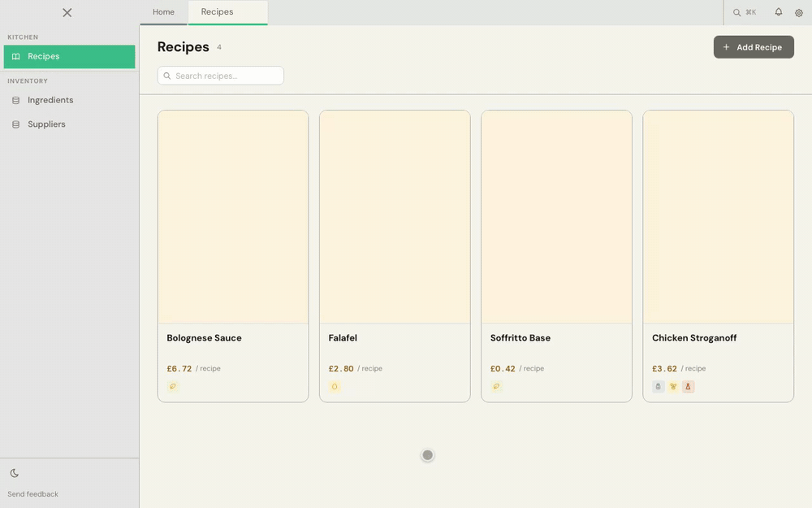Click the yellow wheat allergen icon on Chicken Stroganoff
The width and height of the screenshot is (812, 508).
coord(673,386)
